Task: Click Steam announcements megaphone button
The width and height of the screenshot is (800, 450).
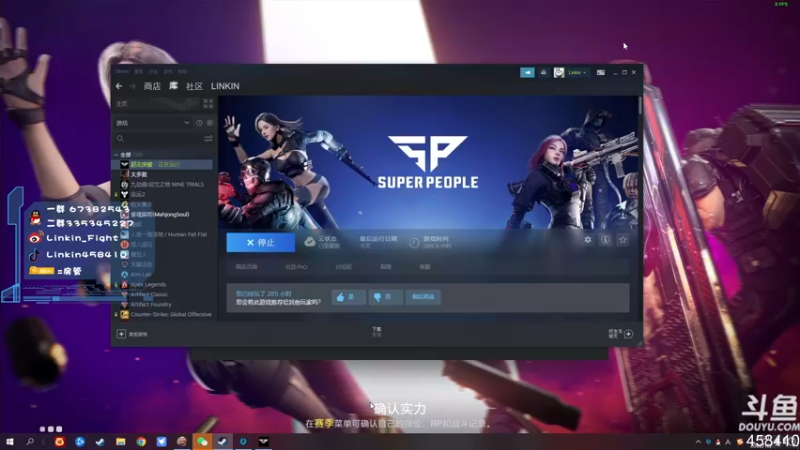Action: 527,72
